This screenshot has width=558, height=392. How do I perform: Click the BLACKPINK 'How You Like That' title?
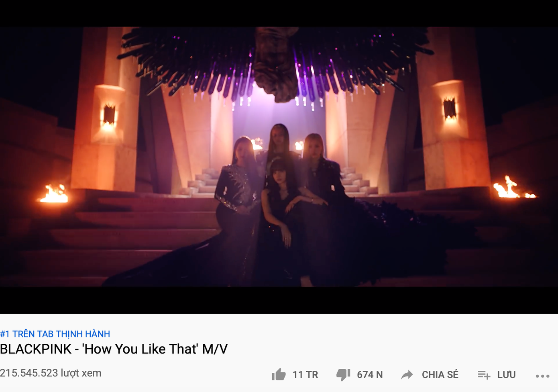(x=114, y=349)
